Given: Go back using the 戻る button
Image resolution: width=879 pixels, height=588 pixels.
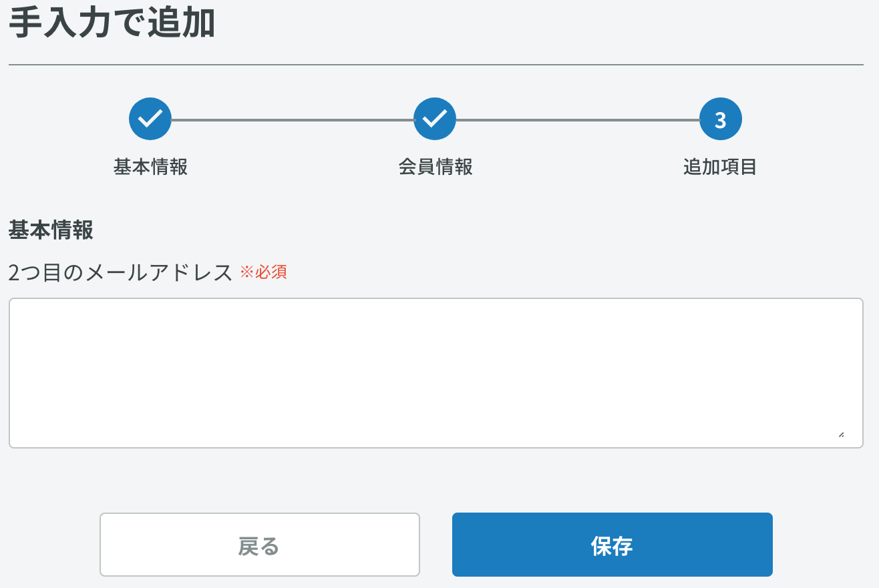Looking at the screenshot, I should point(260,545).
